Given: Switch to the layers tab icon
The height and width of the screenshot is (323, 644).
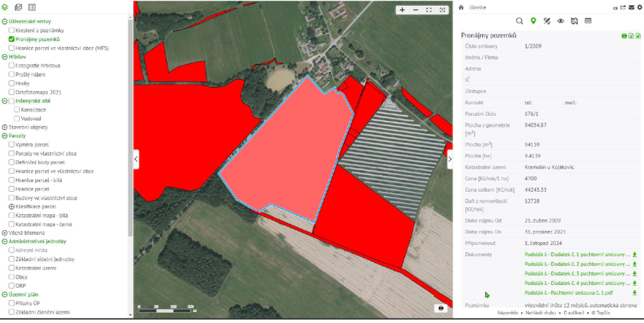Looking at the screenshot, I should coord(5,7).
